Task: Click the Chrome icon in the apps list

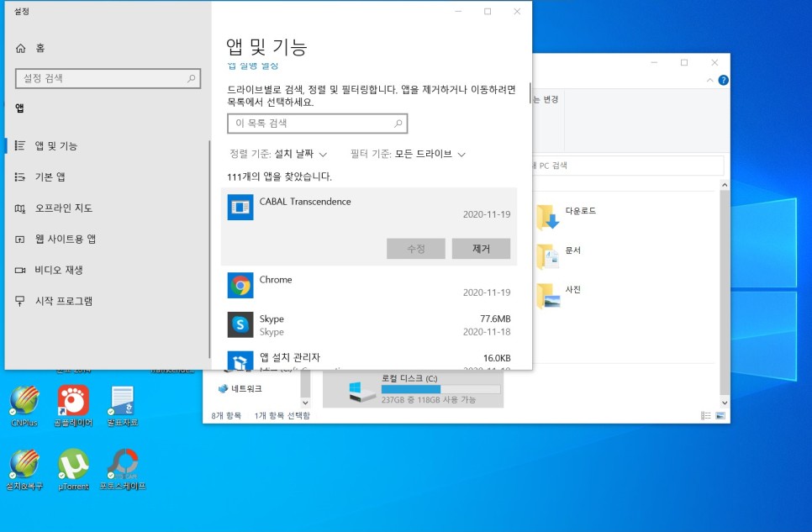Action: click(240, 285)
